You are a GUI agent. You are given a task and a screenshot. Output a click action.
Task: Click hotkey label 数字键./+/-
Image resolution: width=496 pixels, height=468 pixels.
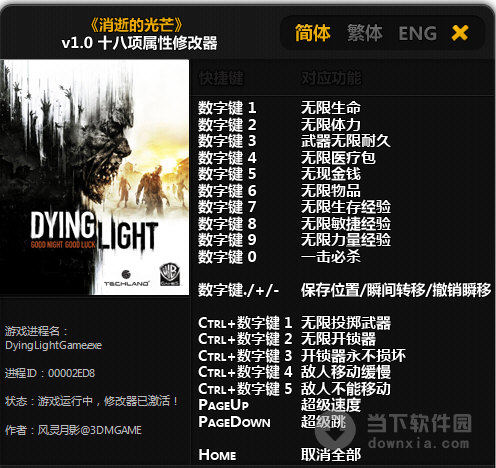pos(238,290)
